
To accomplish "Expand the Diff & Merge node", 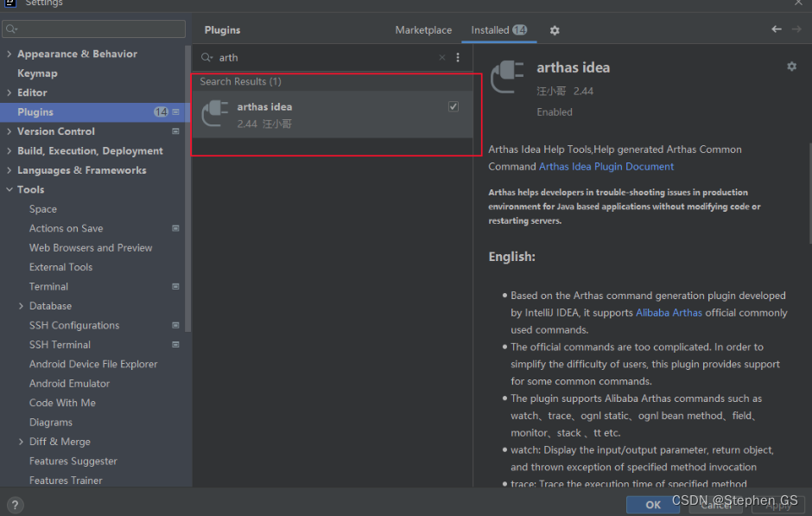I will pos(21,442).
